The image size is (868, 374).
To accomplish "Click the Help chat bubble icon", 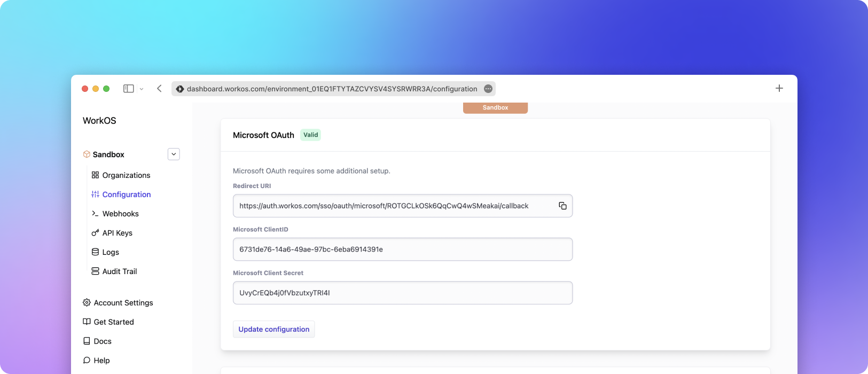I will (87, 360).
